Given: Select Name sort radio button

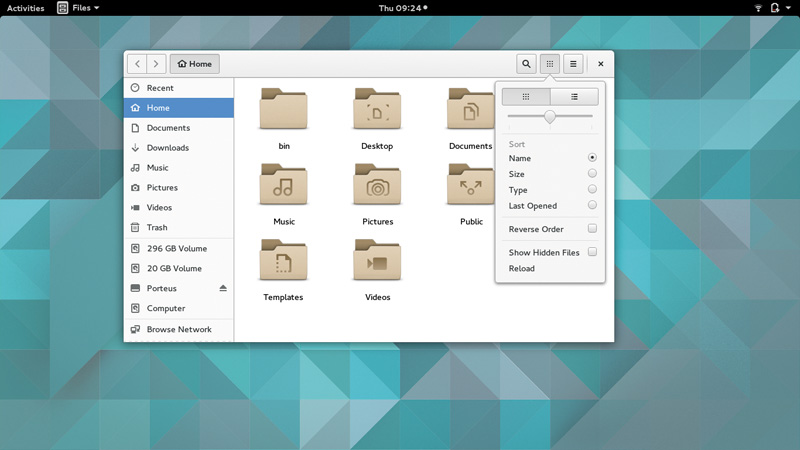Looking at the screenshot, I should pyautogui.click(x=592, y=158).
